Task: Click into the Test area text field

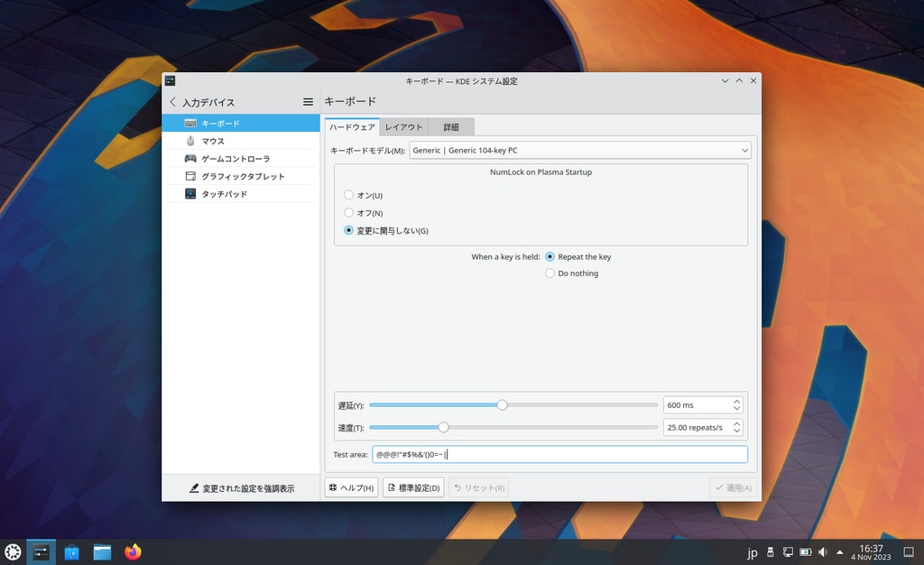Action: coord(559,454)
